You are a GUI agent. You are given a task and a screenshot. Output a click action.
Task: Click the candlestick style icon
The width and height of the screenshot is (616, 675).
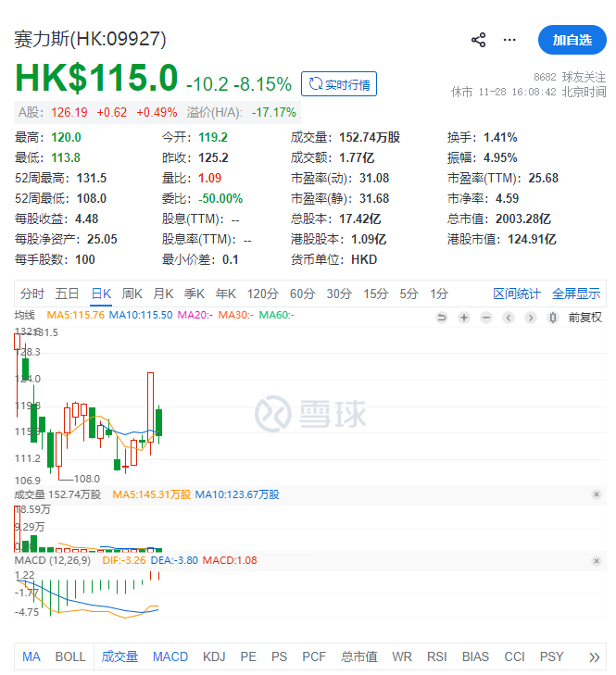pos(552,318)
